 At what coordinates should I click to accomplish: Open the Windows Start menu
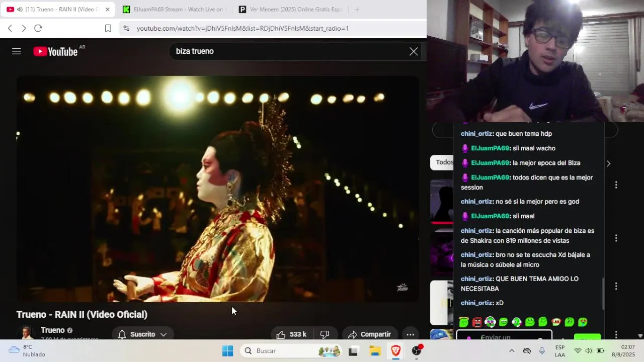(x=227, y=351)
